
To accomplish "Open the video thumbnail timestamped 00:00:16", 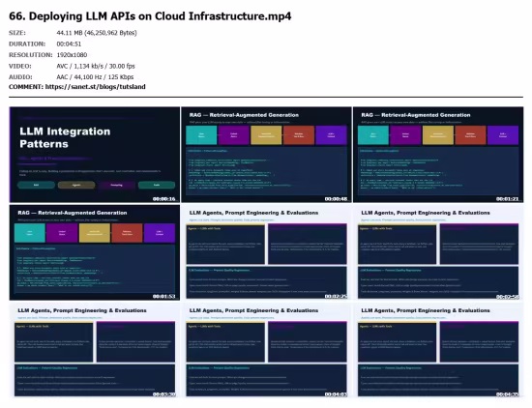I will click(95, 155).
